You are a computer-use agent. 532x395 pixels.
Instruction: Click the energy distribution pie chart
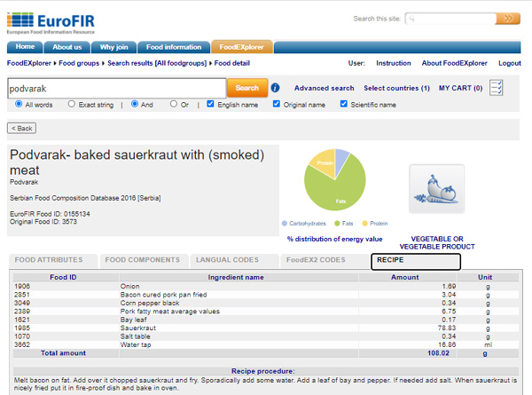[x=334, y=180]
